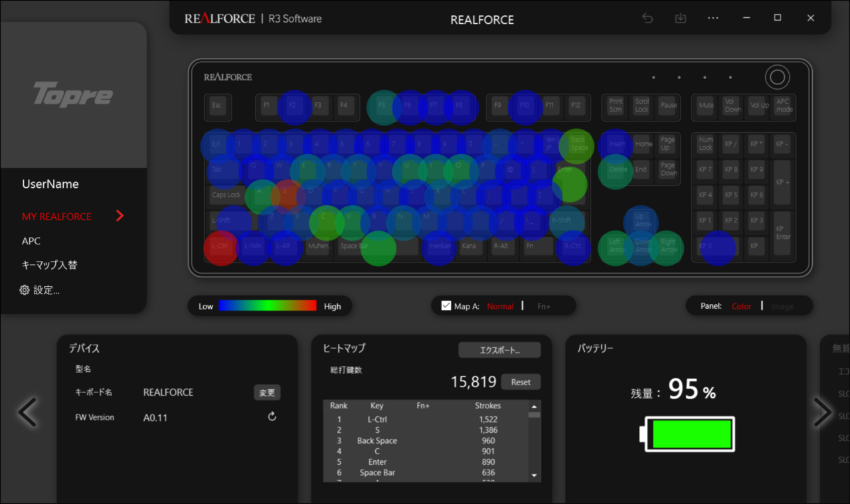This screenshot has height=504, width=850.
Task: Expand MY REALFORCE with red chevron
Action: point(120,216)
